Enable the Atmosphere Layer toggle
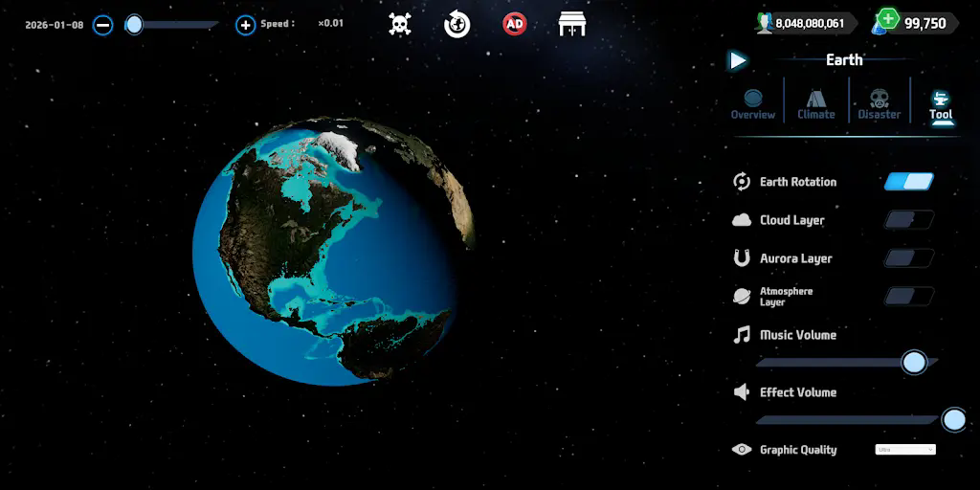 (908, 296)
